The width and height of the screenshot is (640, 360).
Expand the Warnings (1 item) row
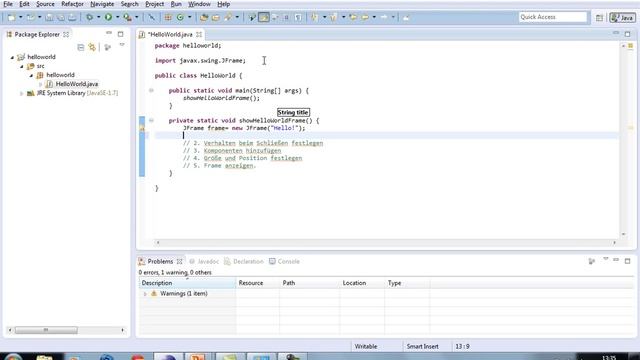click(145, 294)
